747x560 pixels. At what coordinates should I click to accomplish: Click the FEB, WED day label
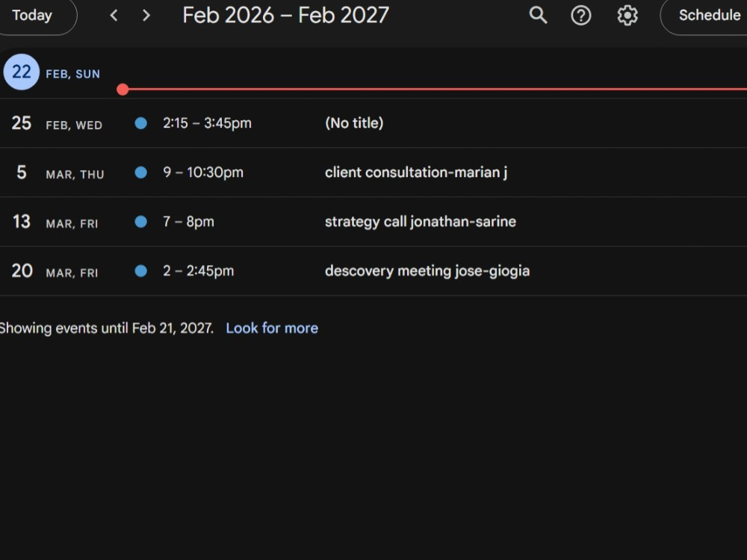74,125
